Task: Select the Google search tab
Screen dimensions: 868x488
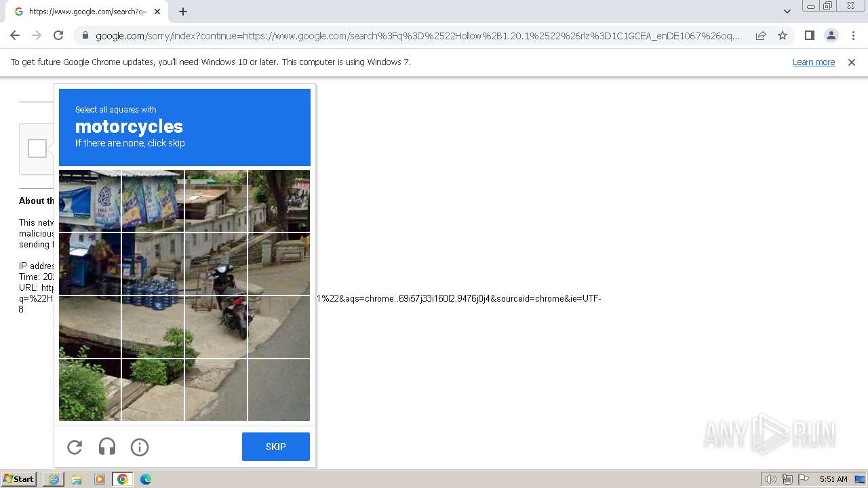Action: point(87,12)
